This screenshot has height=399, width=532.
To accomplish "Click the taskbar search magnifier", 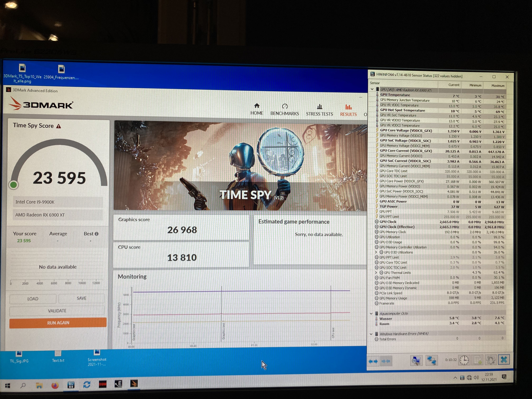I will point(23,386).
